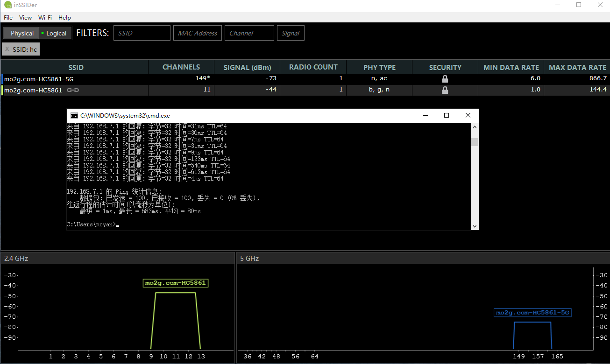The height and width of the screenshot is (364, 610).
Task: Focus the Channel filter field
Action: (x=249, y=33)
